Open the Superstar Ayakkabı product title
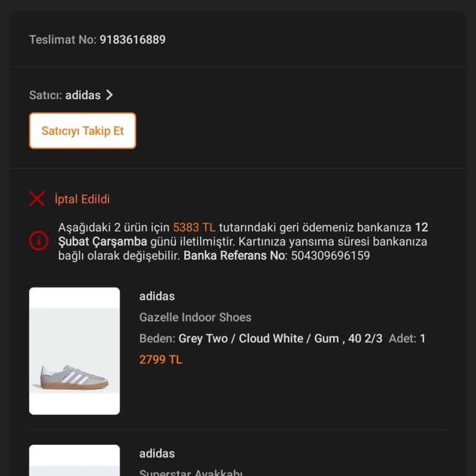 (x=191, y=472)
